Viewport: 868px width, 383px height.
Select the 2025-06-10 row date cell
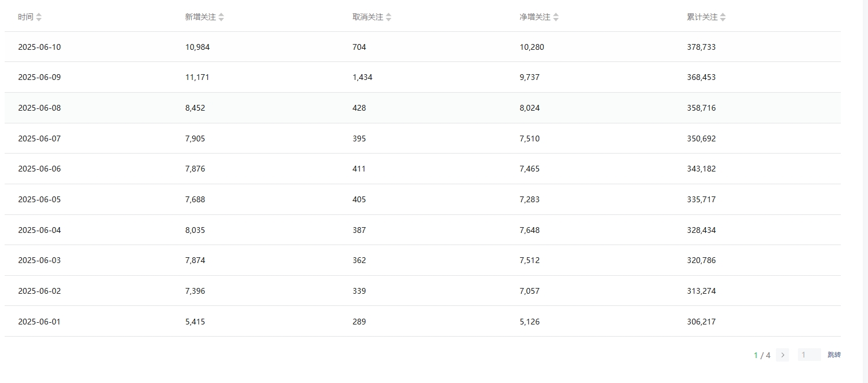pos(39,47)
